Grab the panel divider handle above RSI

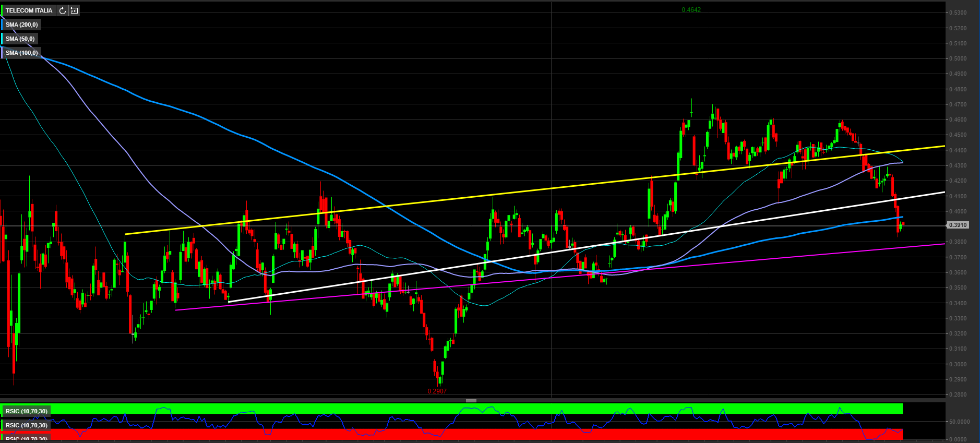471,401
